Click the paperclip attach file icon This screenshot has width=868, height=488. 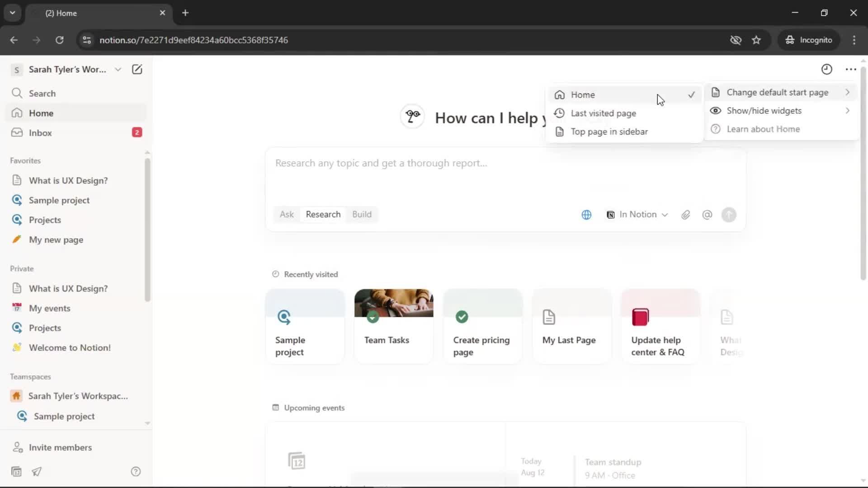pos(685,215)
